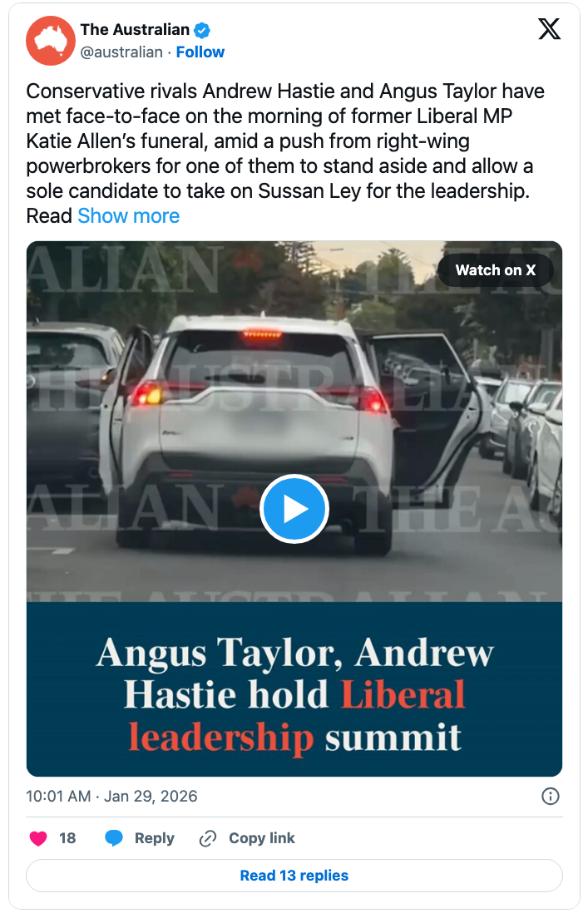This screenshot has width=588, height=918.
Task: Open the tweet info circle icon
Action: click(551, 797)
